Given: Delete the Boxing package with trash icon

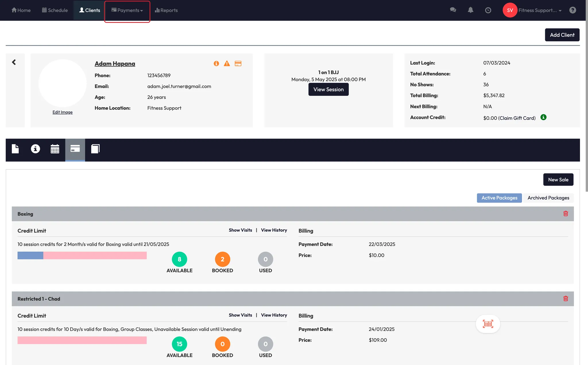Looking at the screenshot, I should [x=566, y=214].
